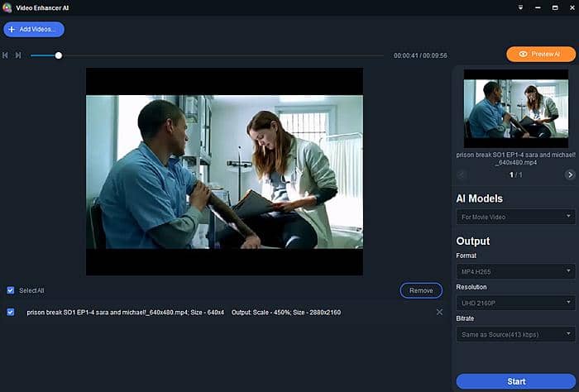Maximize the Video Enhancer AI window

point(555,7)
